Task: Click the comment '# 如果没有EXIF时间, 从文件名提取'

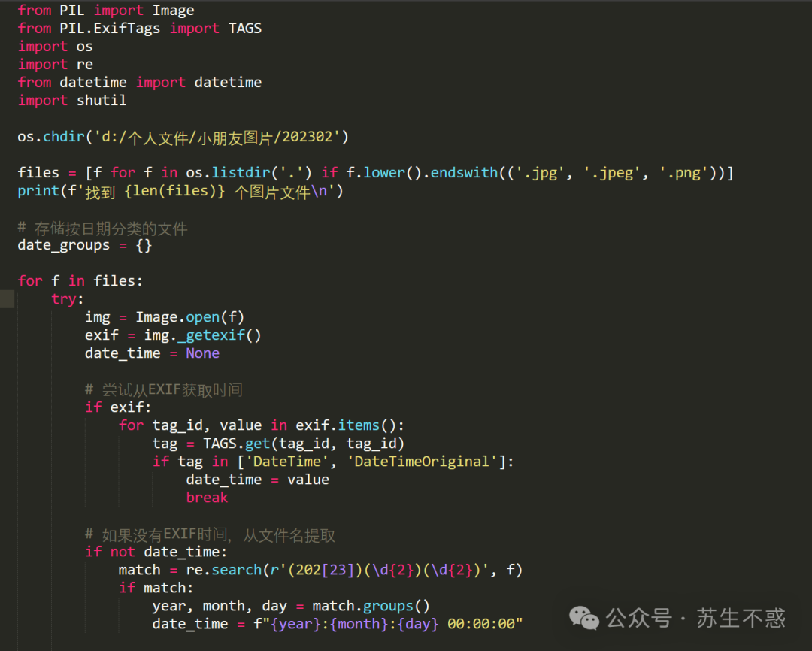Action: 210,534
